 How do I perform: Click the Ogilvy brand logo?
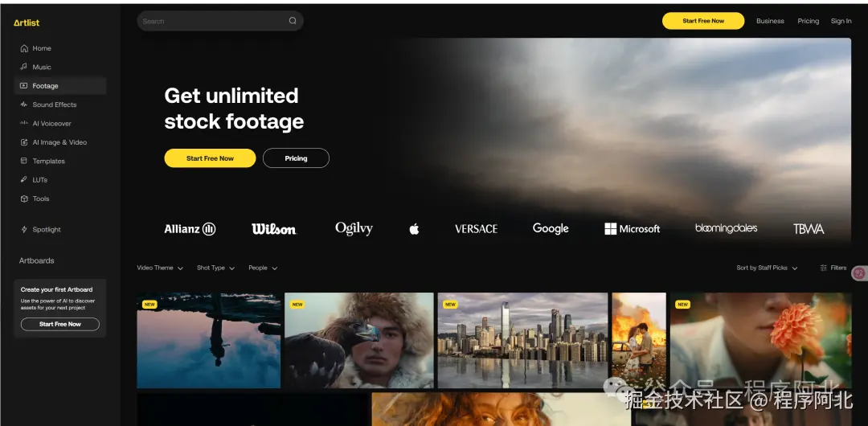point(354,229)
